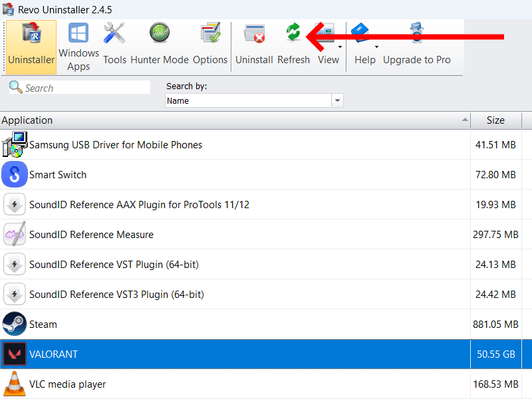Activate Hunter Mode with its target icon
The width and height of the screenshot is (532, 399).
point(159,32)
